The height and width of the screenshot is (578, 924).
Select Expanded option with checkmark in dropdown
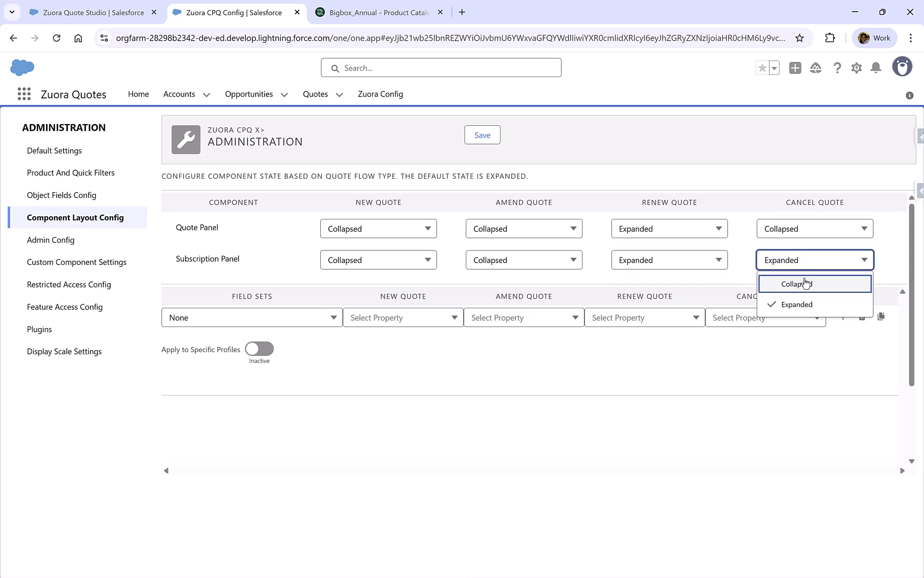tap(797, 304)
